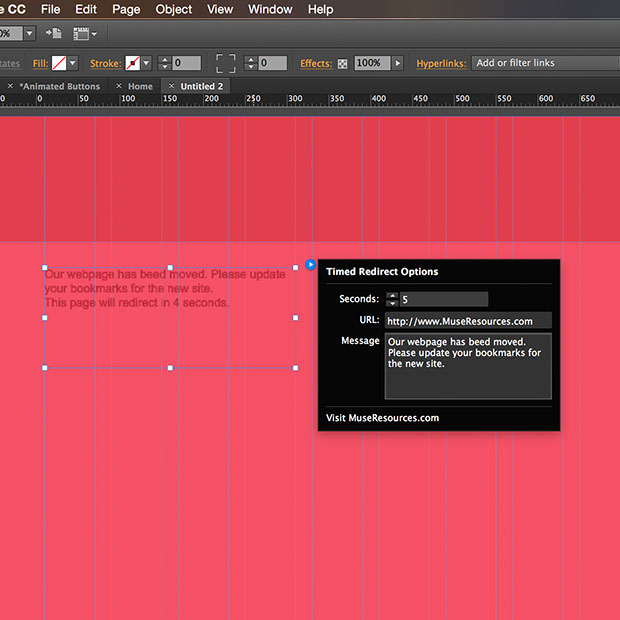
Task: Click the right-middle selection handle
Action: click(295, 318)
